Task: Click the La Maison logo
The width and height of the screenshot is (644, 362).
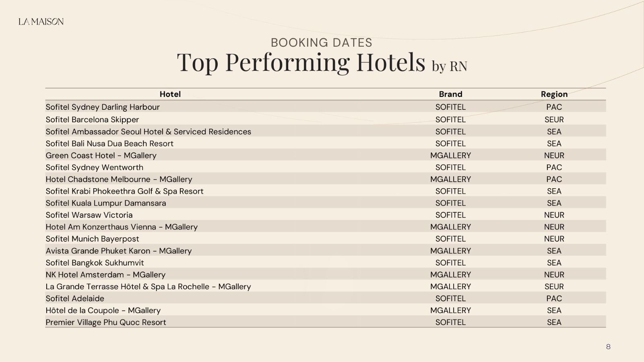Action: [41, 22]
